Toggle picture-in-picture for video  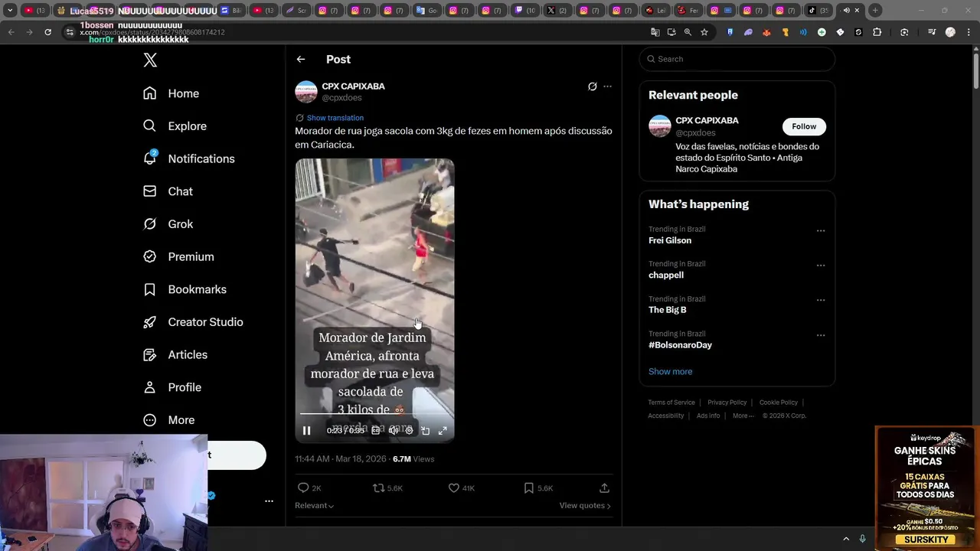tap(426, 431)
